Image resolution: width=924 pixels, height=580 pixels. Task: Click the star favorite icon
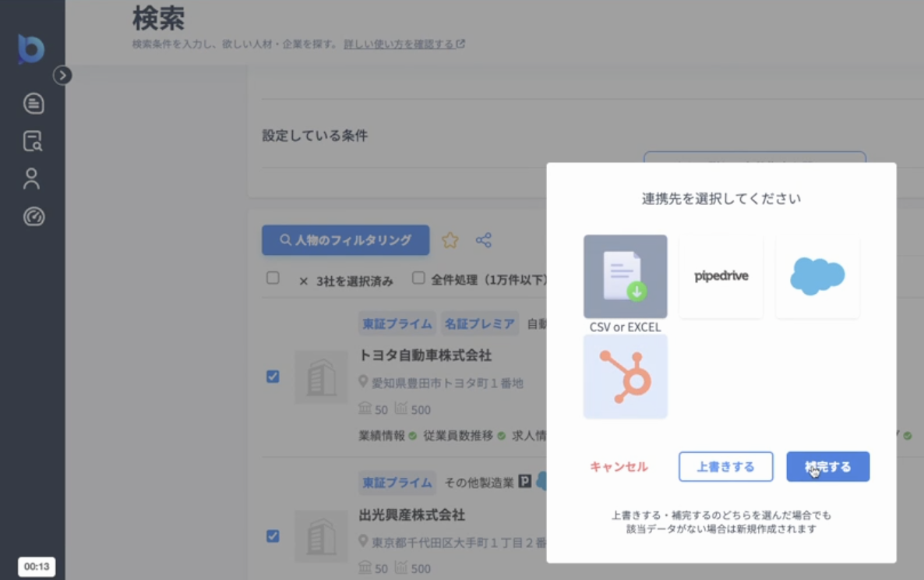coord(450,240)
